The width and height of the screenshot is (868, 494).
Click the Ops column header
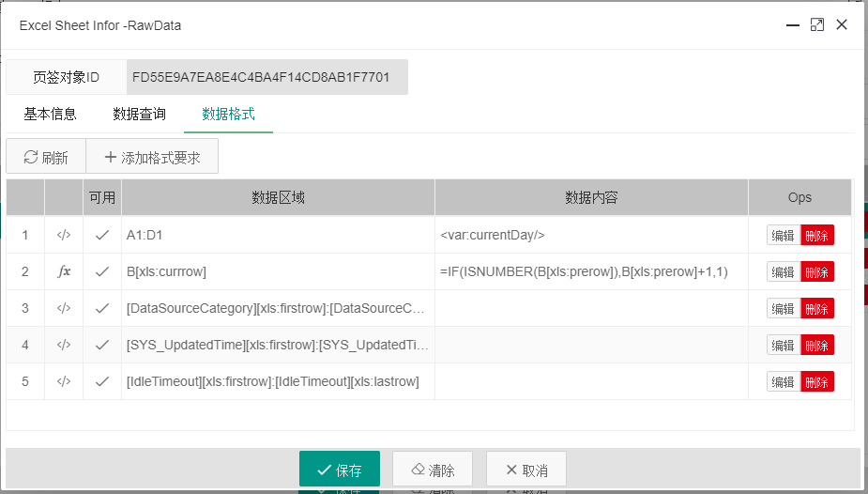799,197
